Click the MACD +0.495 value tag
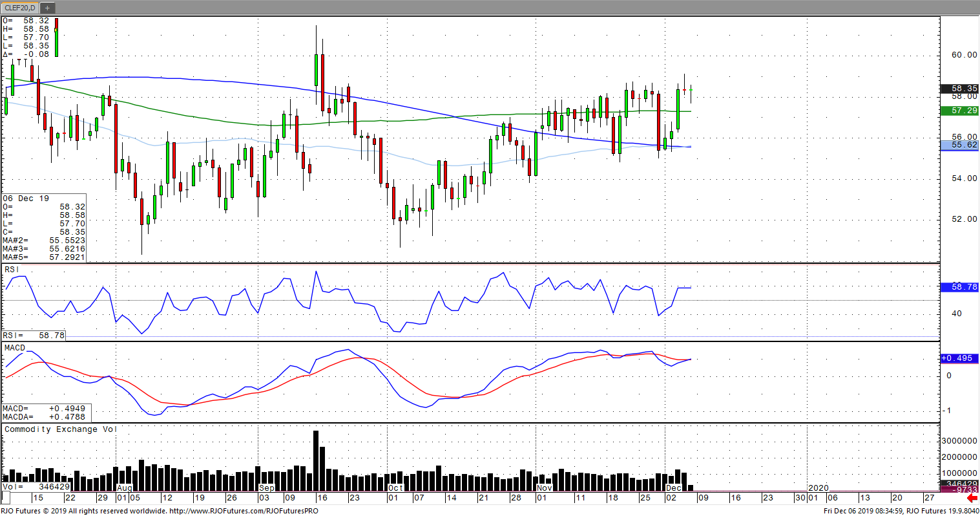Screen dimensions: 980x516 coord(959,358)
